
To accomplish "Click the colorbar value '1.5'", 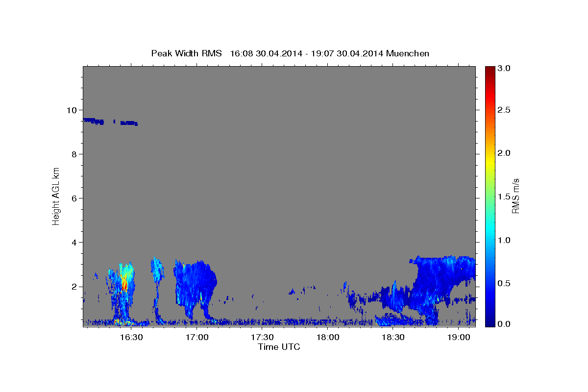I will click(x=505, y=196).
